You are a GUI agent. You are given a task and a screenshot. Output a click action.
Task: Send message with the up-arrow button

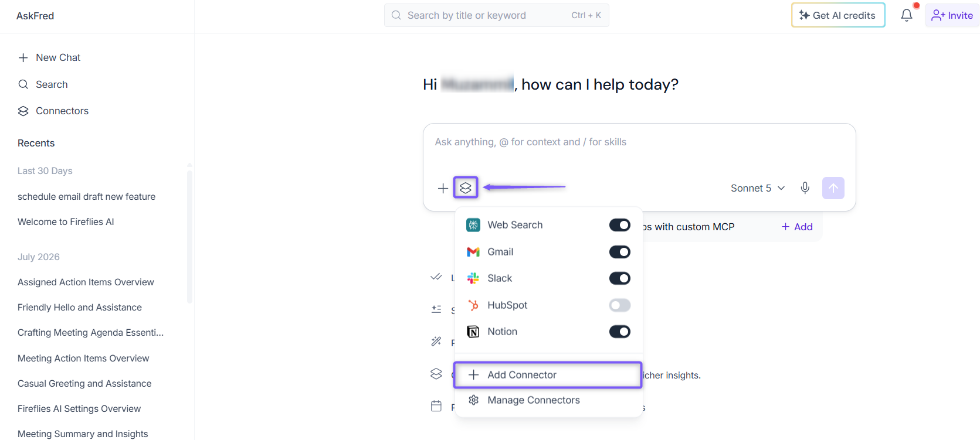(x=833, y=188)
